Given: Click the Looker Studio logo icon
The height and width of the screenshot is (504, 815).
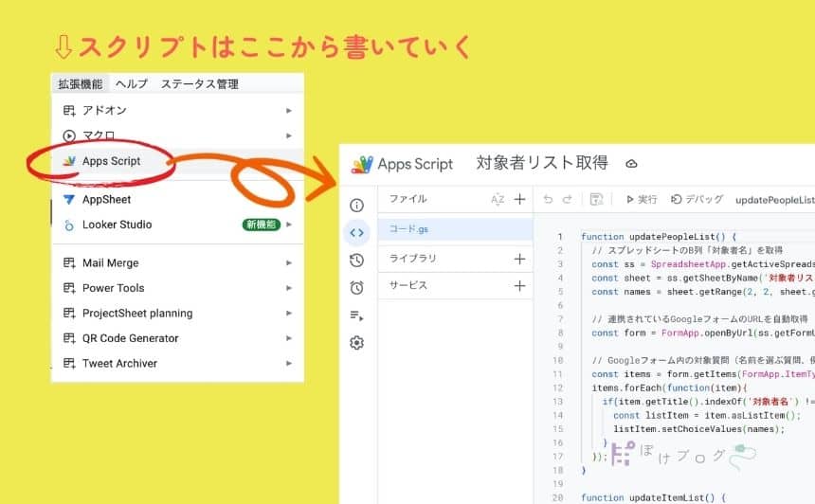Looking at the screenshot, I should (x=69, y=225).
